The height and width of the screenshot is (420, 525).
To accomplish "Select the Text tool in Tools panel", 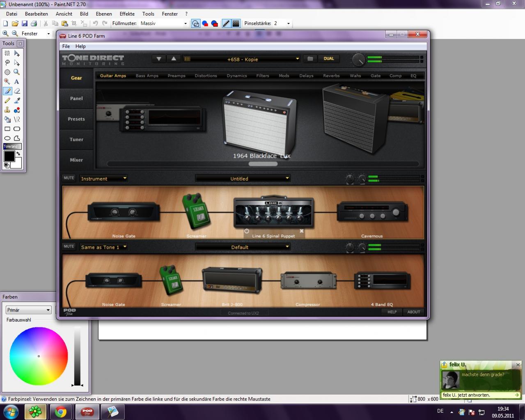I will [x=17, y=82].
